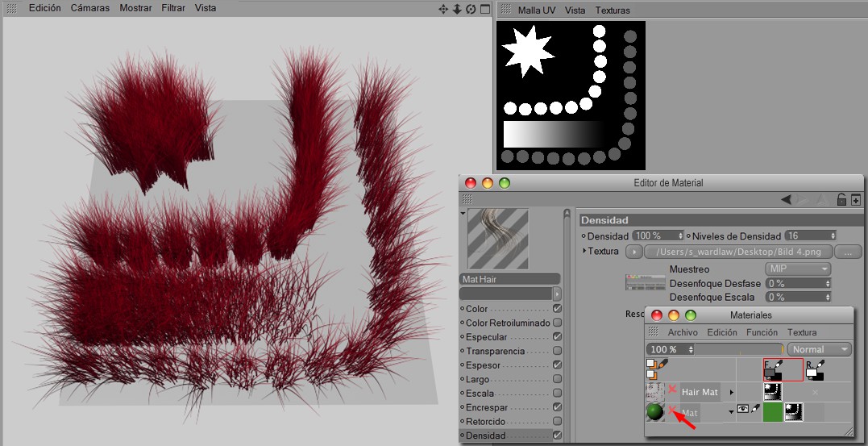Click the viewport rotate camera icon
Image resolution: width=868 pixels, height=446 pixels.
tap(471, 9)
